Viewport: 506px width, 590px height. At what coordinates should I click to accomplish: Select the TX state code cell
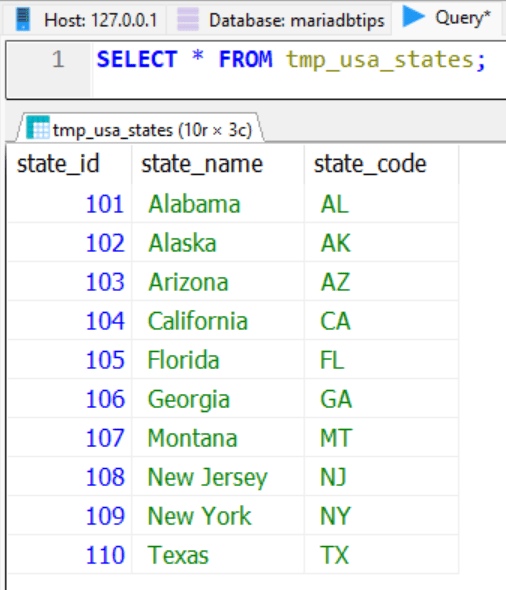(x=381, y=555)
